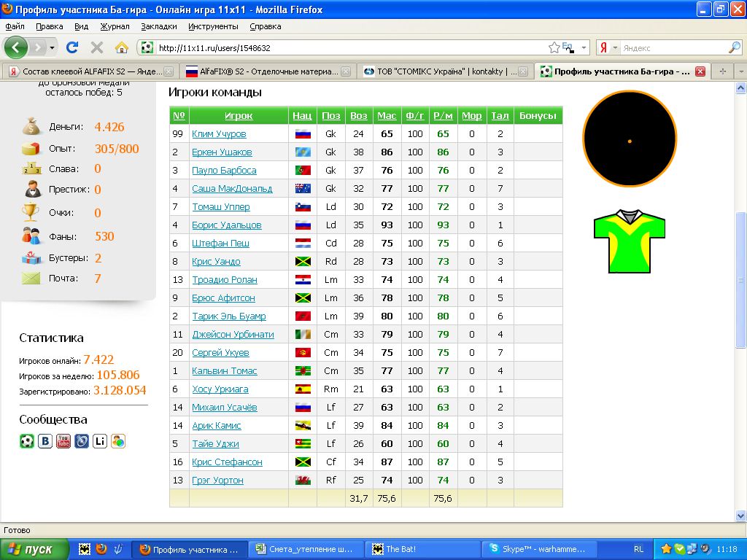Go to the browser home page
The image size is (747, 560).
122,48
